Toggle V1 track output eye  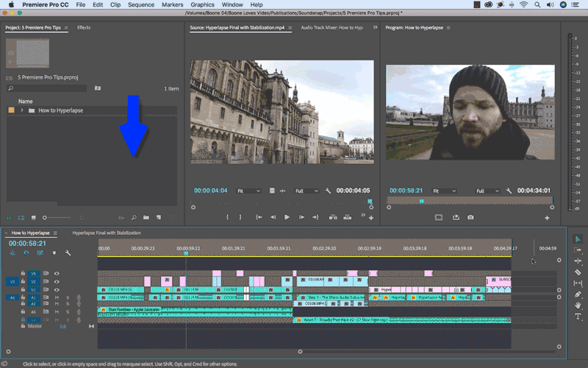[x=57, y=290]
